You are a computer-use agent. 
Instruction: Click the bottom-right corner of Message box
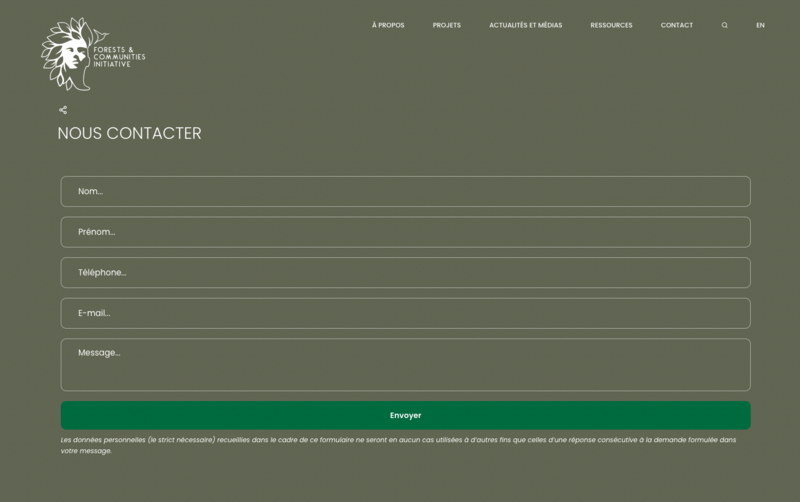[745, 386]
